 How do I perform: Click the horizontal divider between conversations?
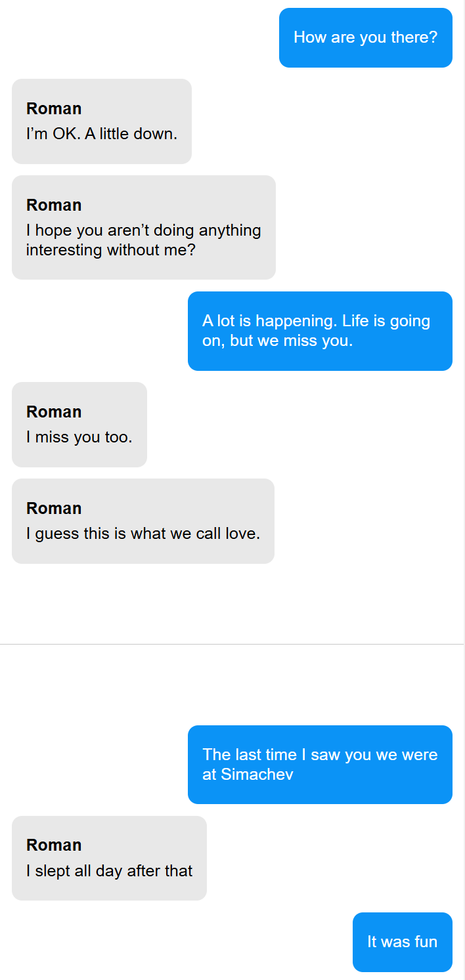(232, 645)
